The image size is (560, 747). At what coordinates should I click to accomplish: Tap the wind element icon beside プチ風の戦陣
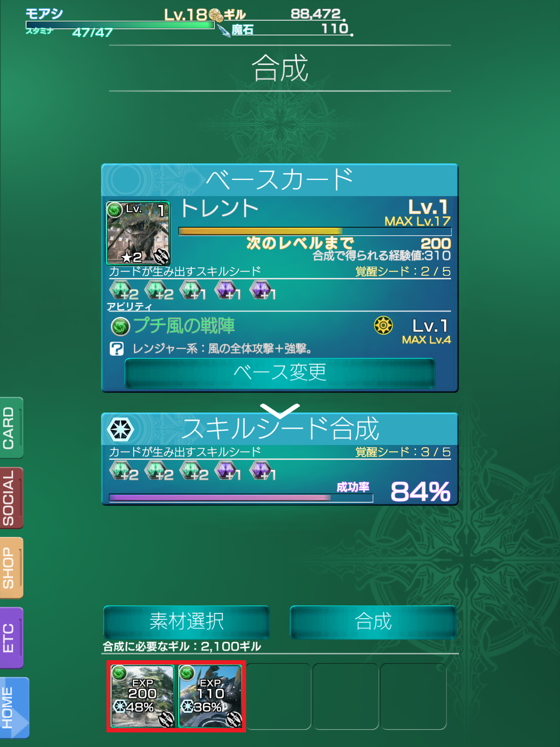(x=120, y=326)
